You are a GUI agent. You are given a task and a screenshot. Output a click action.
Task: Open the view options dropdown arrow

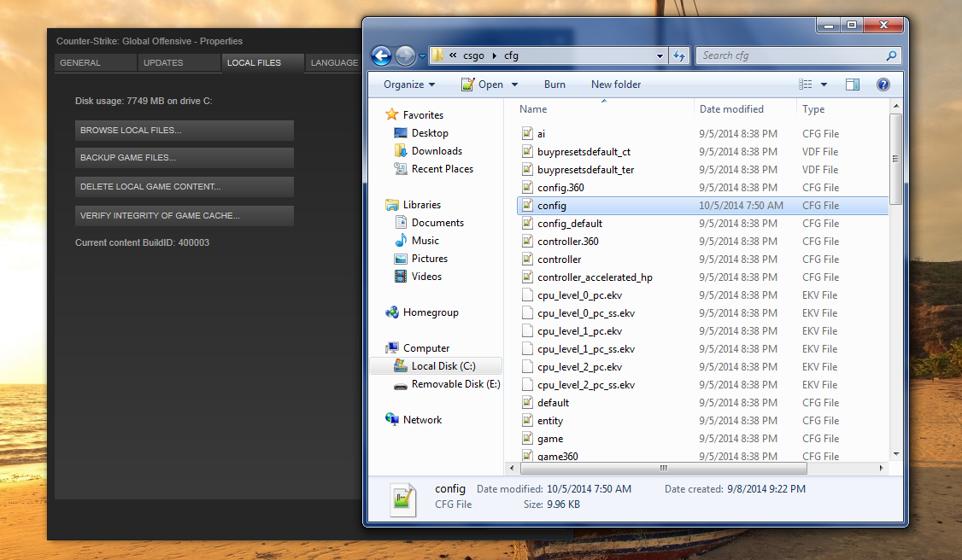(824, 85)
